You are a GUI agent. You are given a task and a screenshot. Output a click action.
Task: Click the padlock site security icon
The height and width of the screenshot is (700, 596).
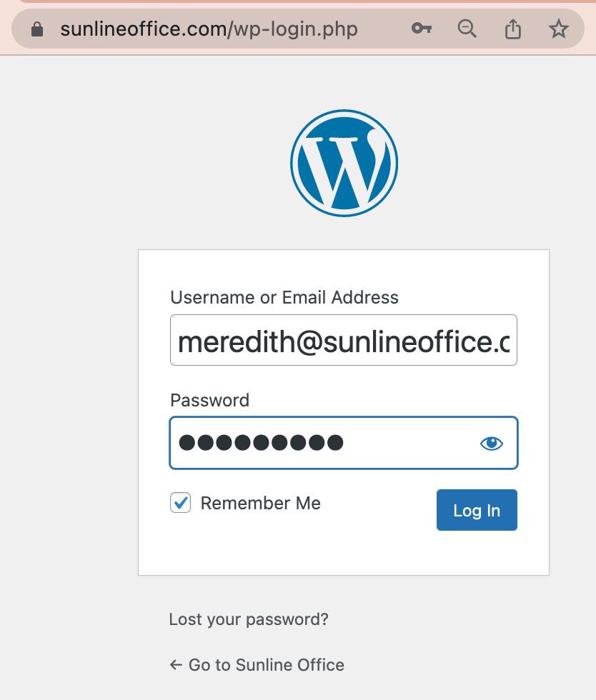click(x=37, y=29)
